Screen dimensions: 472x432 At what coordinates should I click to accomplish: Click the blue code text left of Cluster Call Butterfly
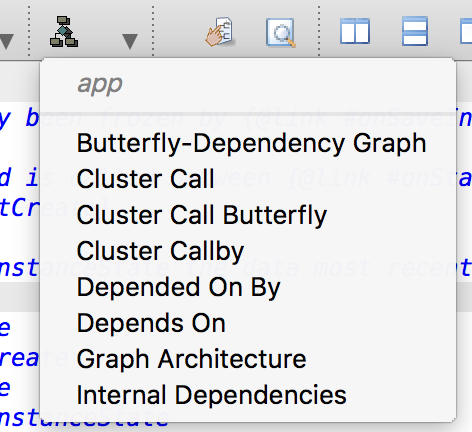(x=19, y=207)
